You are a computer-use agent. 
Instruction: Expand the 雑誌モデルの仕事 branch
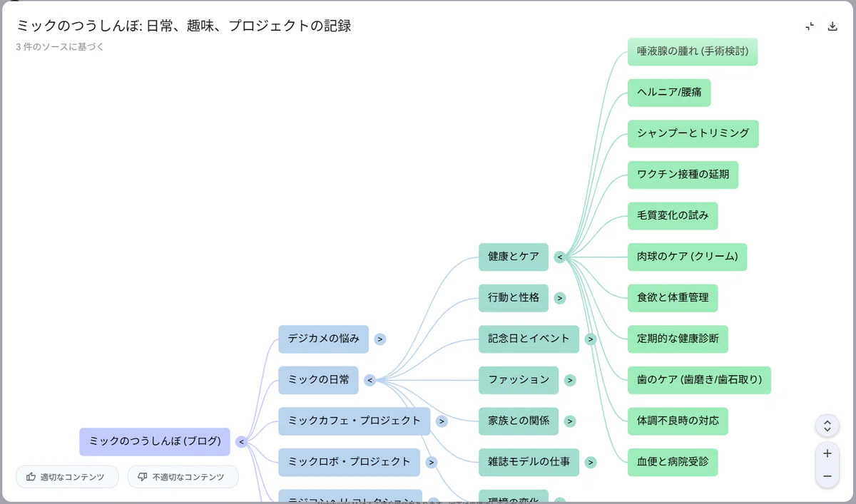click(591, 463)
